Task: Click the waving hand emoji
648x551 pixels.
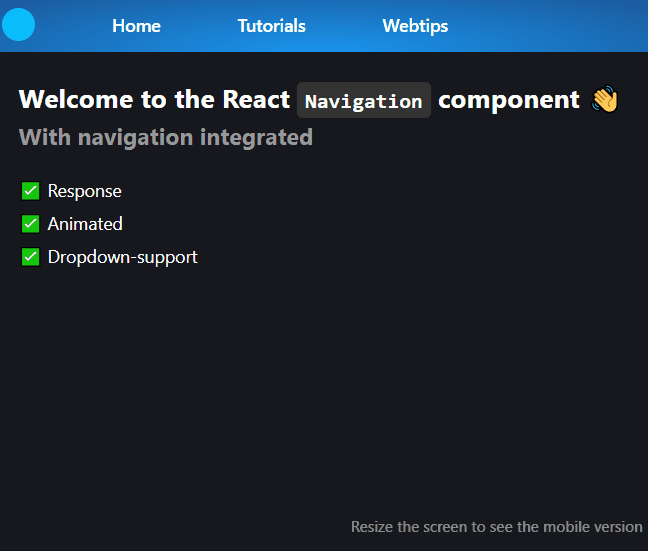Action: (605, 100)
